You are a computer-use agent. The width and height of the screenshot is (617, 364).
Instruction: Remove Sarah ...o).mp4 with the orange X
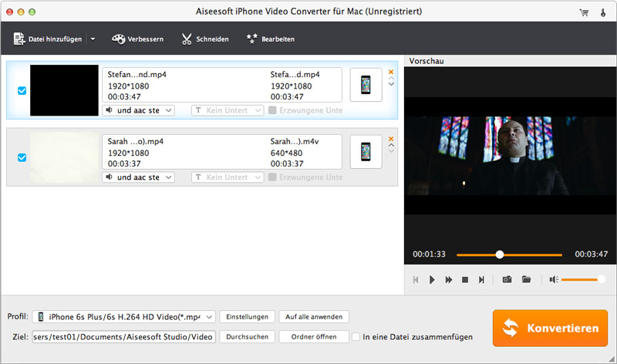(391, 139)
